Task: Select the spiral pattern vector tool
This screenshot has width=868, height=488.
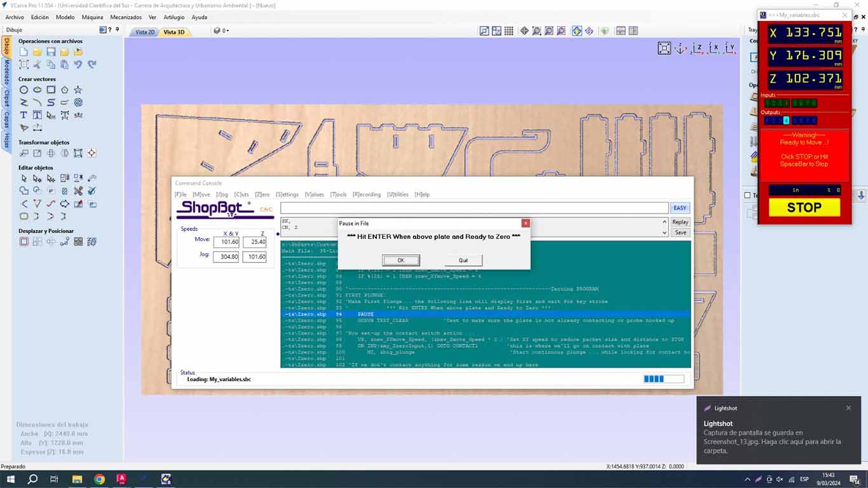Action: point(78,102)
